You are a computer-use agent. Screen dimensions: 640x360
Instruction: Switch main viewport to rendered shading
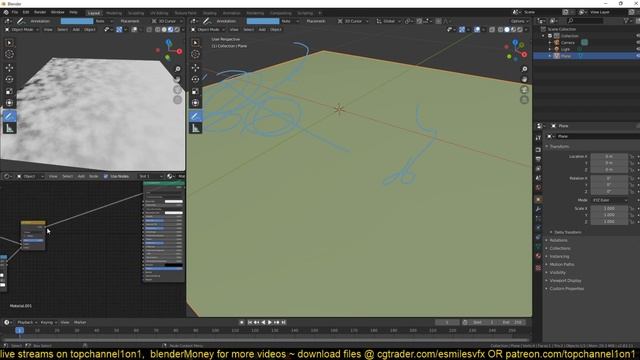520,29
